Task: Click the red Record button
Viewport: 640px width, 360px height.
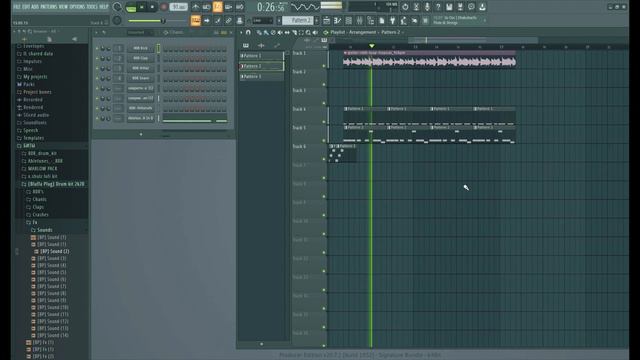Action: click(164, 7)
